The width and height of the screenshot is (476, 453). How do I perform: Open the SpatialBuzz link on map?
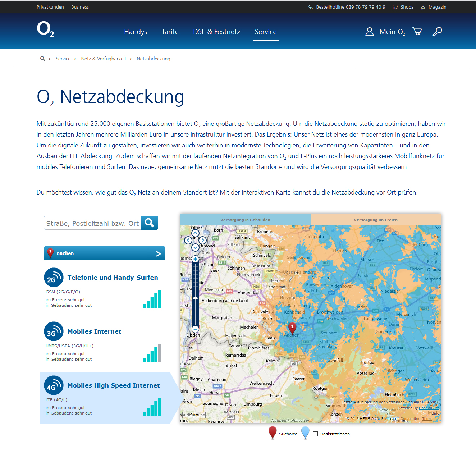pyautogui.click(x=429, y=408)
